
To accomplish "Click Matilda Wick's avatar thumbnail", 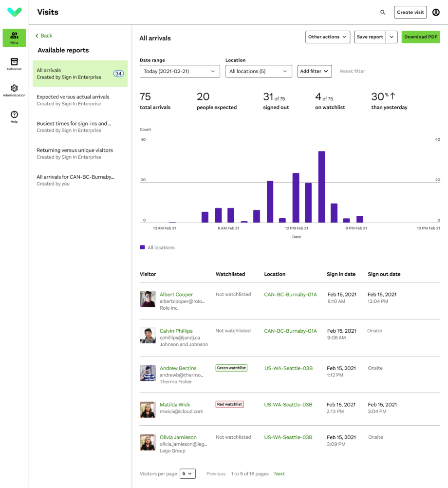I will [x=148, y=410].
